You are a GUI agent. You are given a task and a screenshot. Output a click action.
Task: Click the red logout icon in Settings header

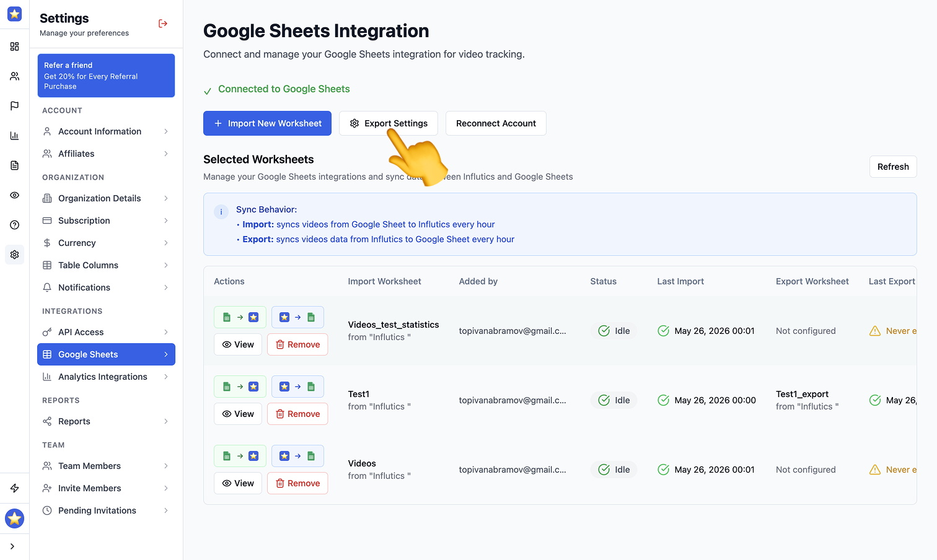(x=163, y=24)
